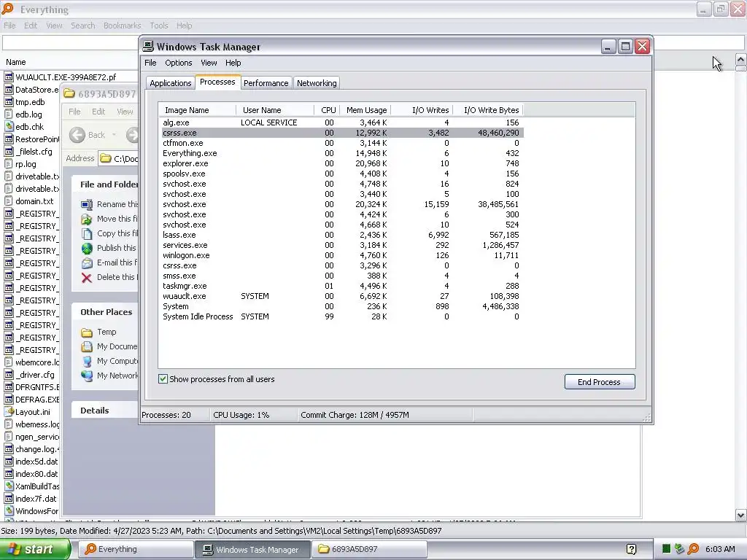Select the alg.exe process row
Screen dimensions: 747x560
[x=341, y=122]
